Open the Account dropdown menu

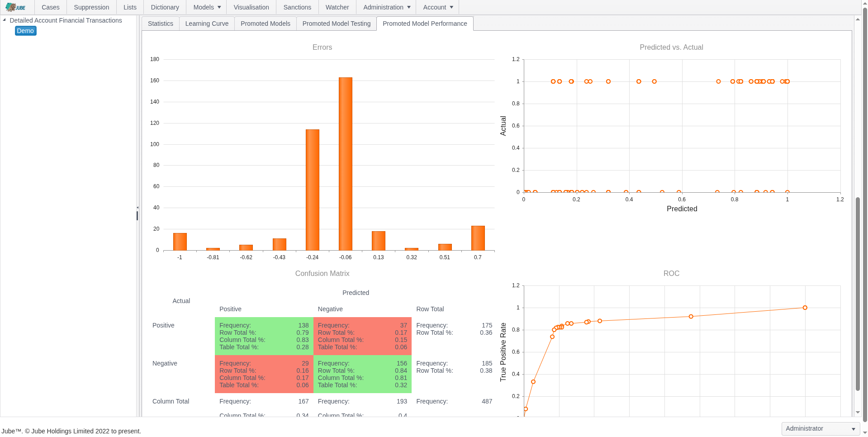[x=437, y=7]
